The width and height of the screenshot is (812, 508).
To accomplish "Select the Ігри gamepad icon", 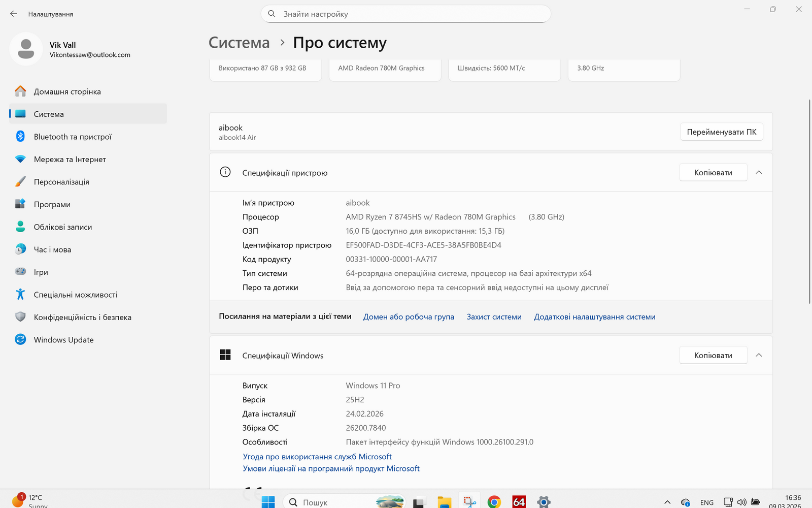I will pos(20,272).
